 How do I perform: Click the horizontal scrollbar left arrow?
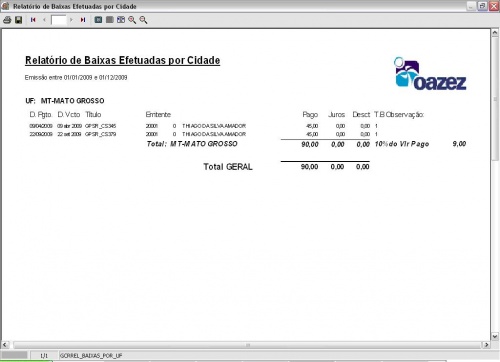pos(5,345)
